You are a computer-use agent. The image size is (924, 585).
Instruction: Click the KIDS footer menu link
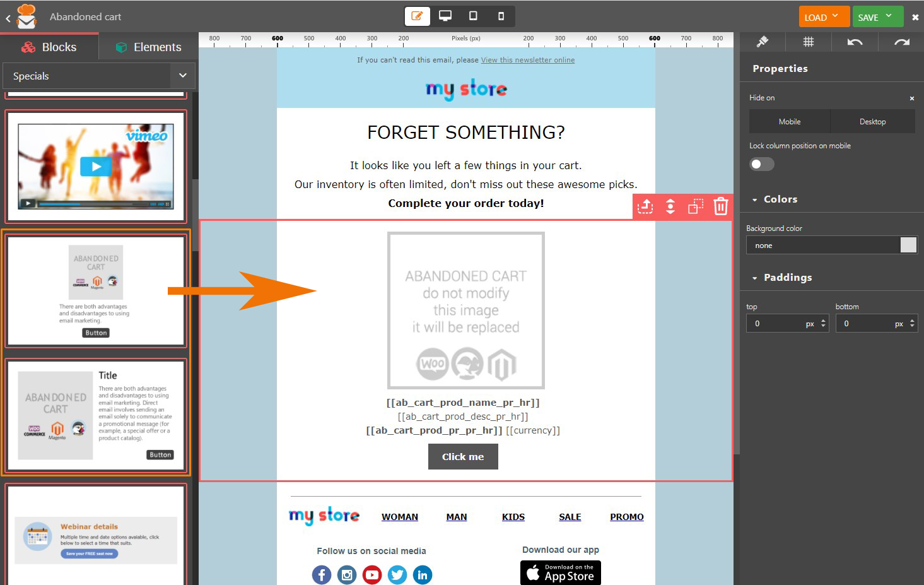[x=513, y=517]
